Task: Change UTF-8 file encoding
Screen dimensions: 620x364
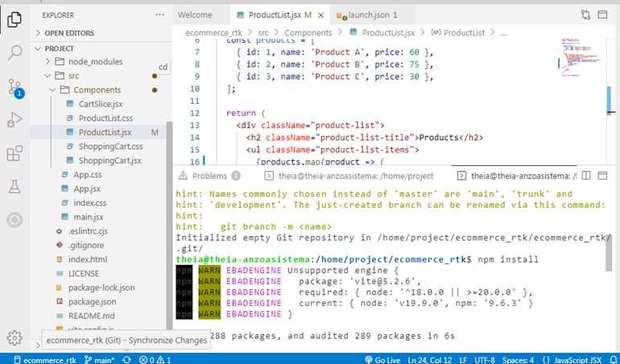Action: pos(485,360)
